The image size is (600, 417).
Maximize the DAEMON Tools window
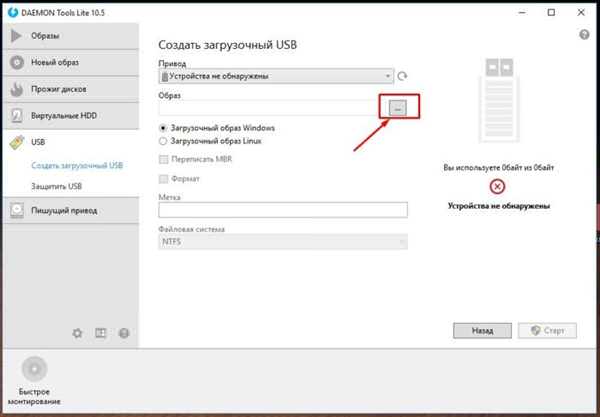(x=551, y=13)
